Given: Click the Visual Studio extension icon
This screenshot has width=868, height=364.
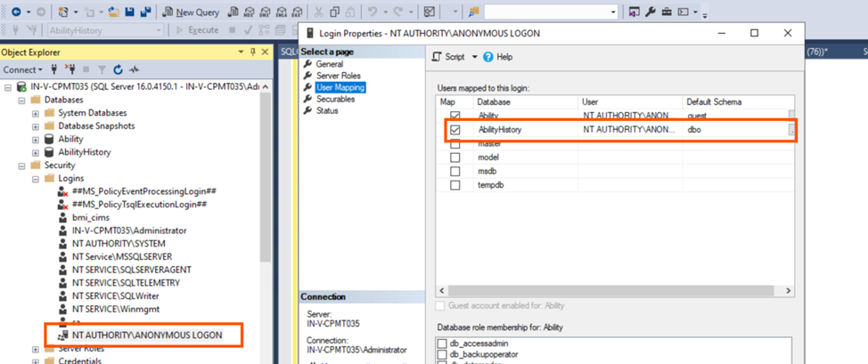Looking at the screenshot, I should click(x=635, y=12).
